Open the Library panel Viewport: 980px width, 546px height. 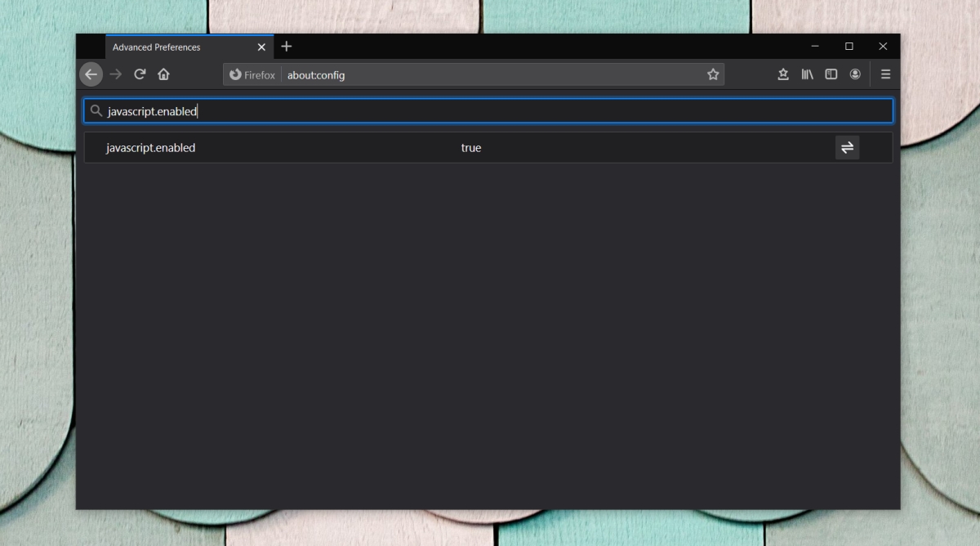[807, 74]
